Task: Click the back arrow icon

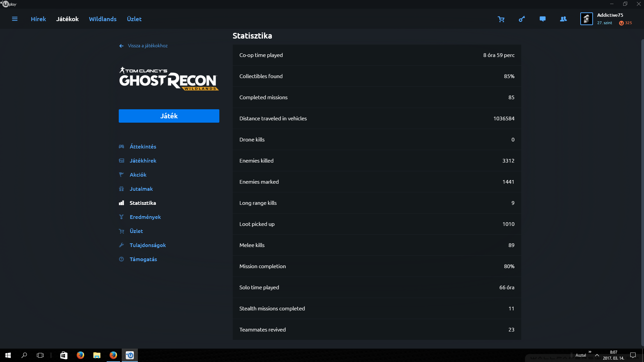Action: 121,46
